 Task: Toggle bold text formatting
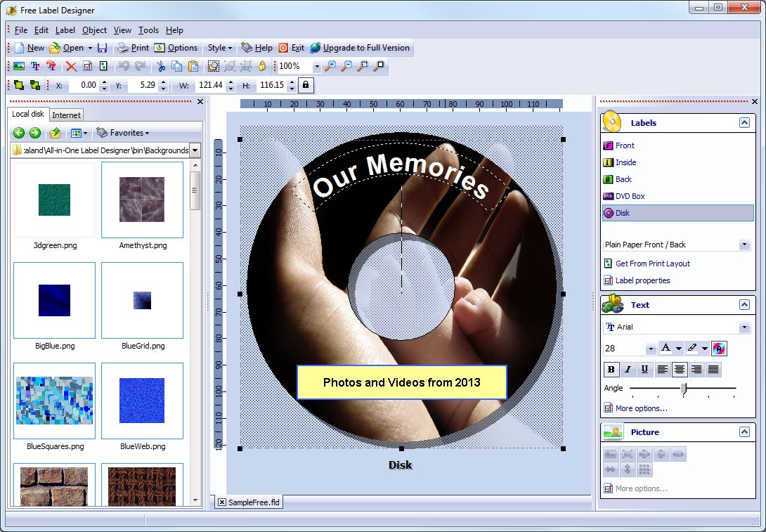tap(611, 369)
